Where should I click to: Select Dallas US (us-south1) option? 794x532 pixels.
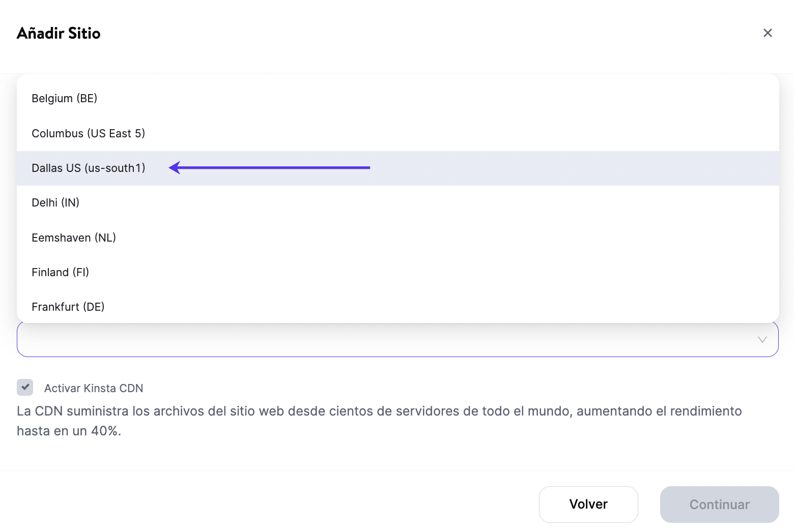[89, 168]
